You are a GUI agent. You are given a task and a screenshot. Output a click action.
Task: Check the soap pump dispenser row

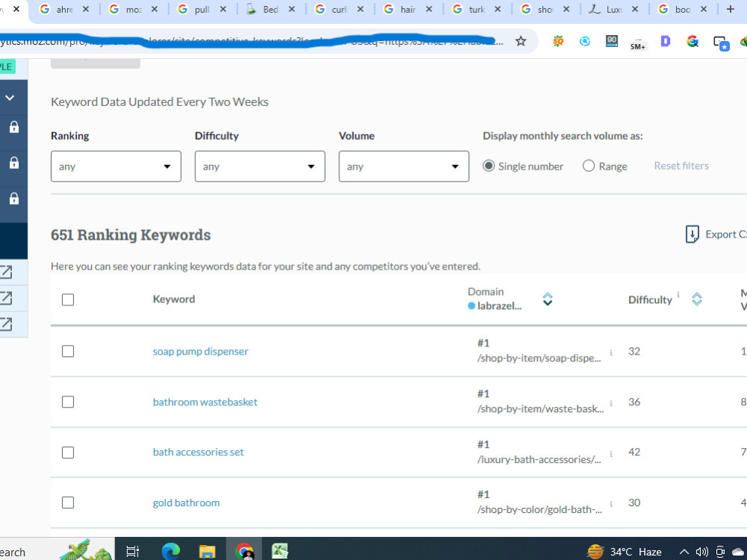68,352
